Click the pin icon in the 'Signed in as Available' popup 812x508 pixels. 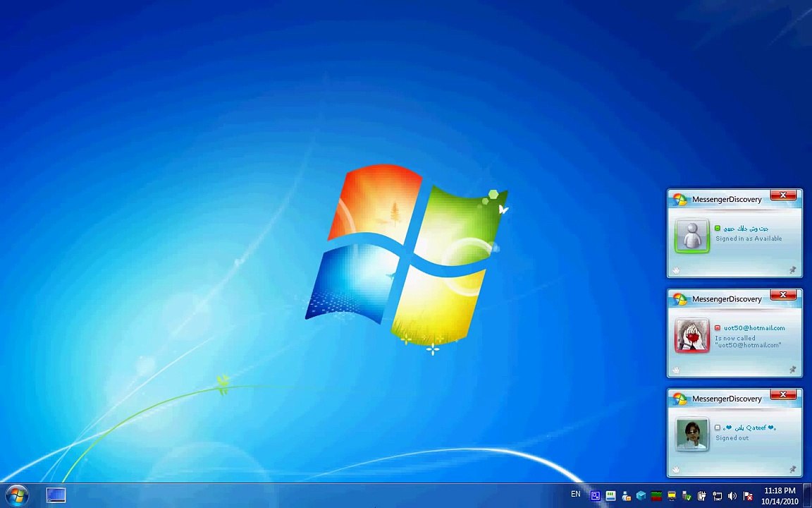click(792, 270)
